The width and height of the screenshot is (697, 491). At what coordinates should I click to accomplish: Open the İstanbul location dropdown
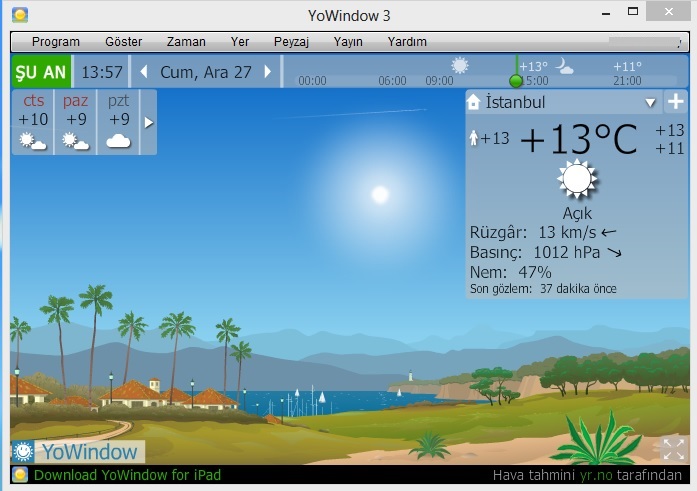[x=650, y=103]
